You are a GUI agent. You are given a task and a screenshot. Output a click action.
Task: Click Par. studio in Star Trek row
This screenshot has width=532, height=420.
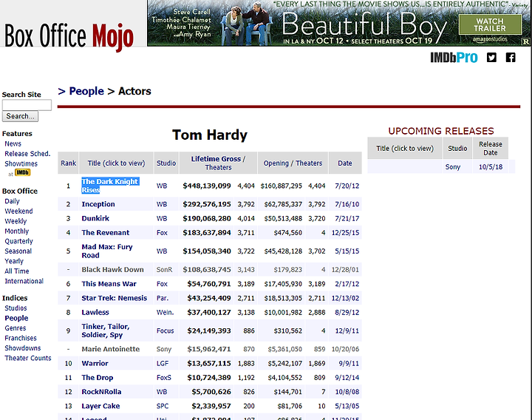point(163,298)
